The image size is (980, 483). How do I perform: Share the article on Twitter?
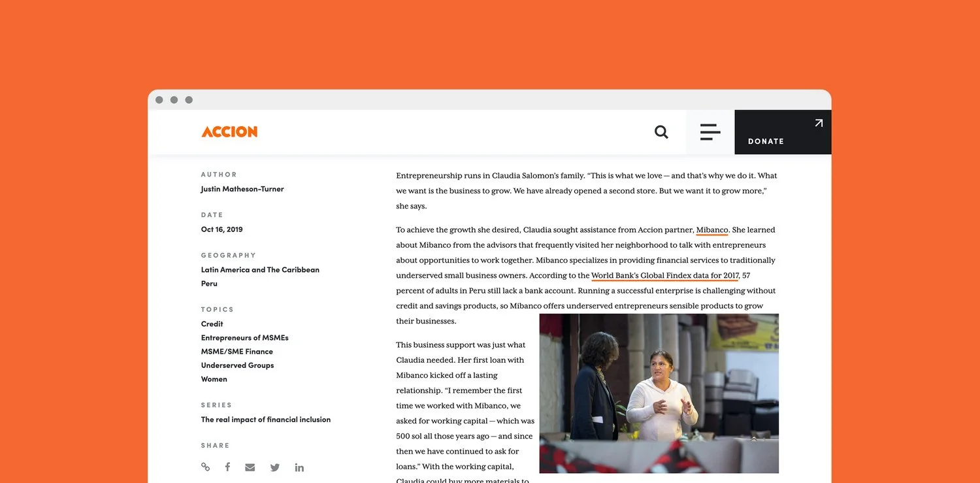click(275, 467)
